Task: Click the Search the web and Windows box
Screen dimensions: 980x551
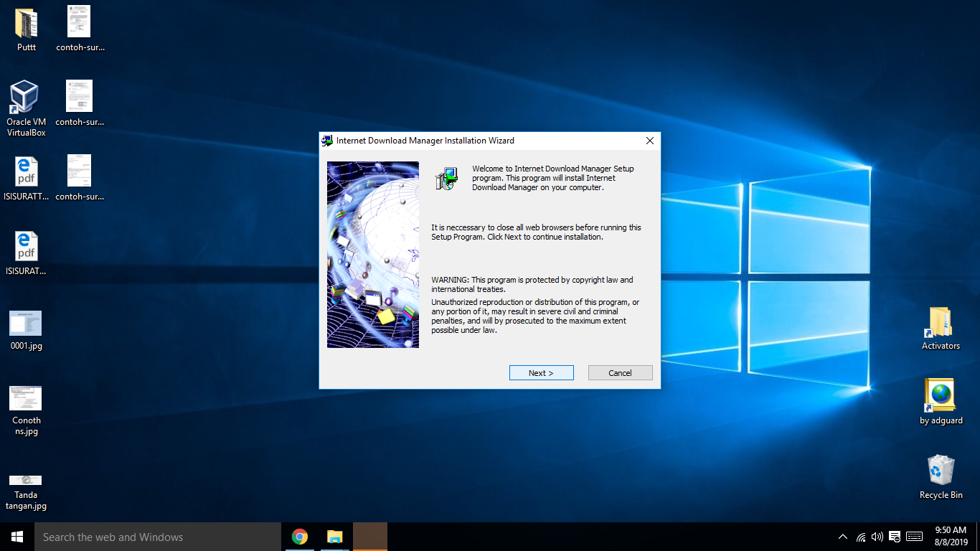Action: (x=158, y=537)
